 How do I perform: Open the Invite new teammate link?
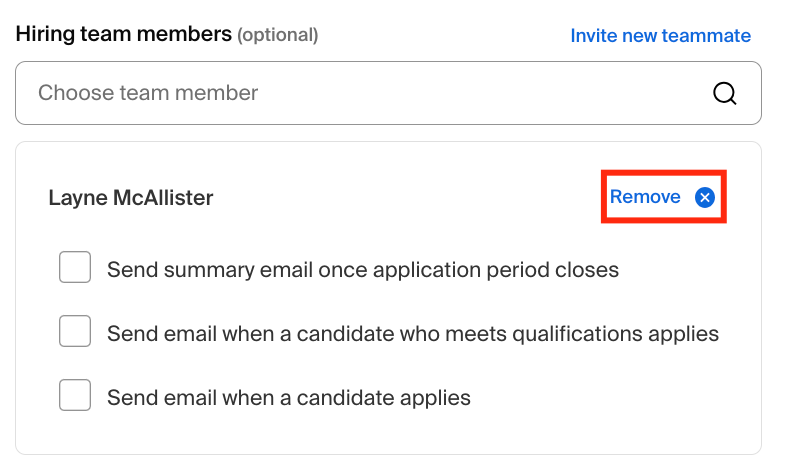[x=660, y=36]
